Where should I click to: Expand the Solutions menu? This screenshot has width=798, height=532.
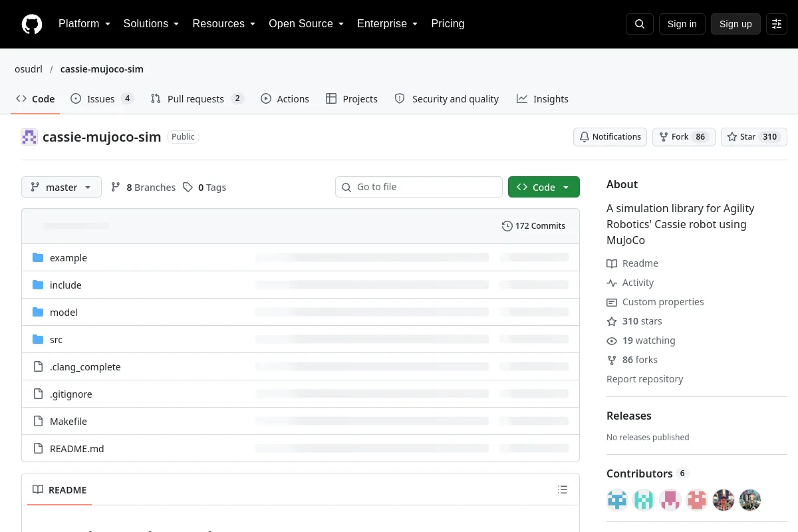pos(152,24)
